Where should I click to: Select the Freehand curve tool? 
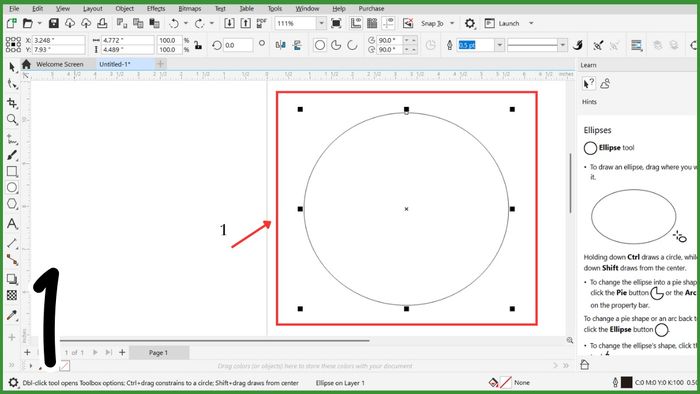click(x=12, y=139)
